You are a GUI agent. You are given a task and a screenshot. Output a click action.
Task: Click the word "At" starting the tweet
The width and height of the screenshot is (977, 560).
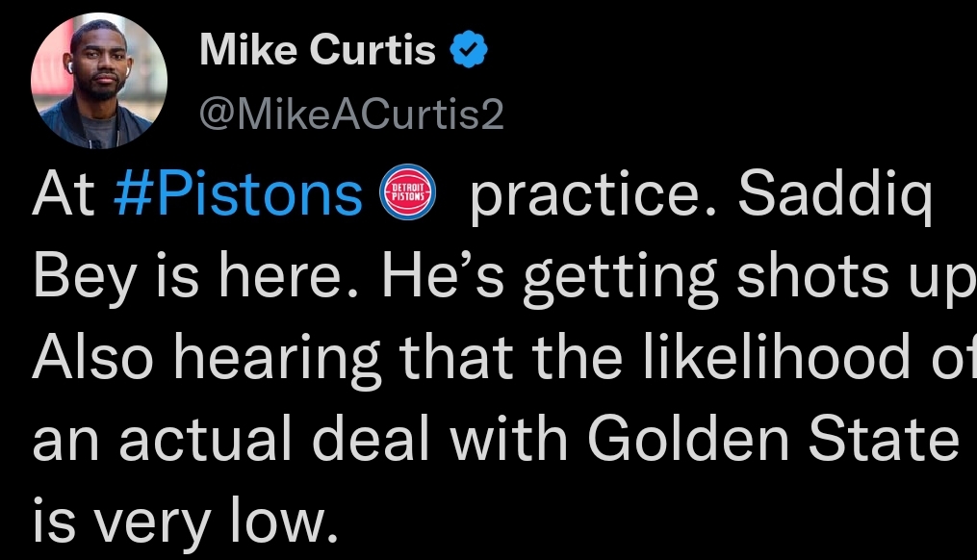point(64,193)
